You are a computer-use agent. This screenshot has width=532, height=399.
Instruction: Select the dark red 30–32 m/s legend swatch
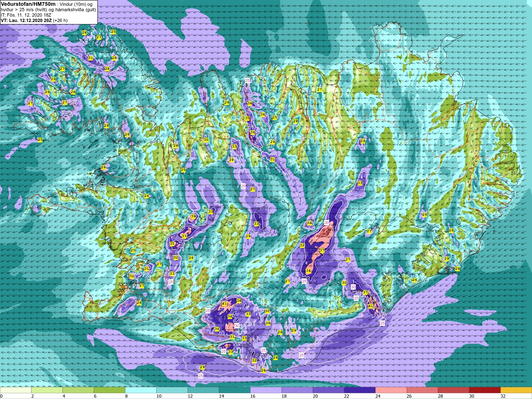click(x=485, y=390)
